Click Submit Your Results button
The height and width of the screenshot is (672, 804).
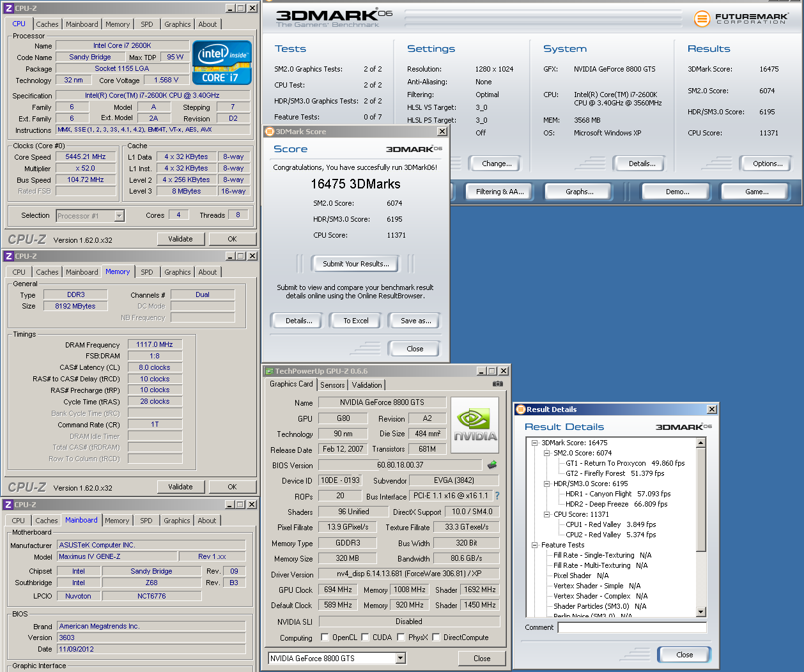click(x=356, y=264)
